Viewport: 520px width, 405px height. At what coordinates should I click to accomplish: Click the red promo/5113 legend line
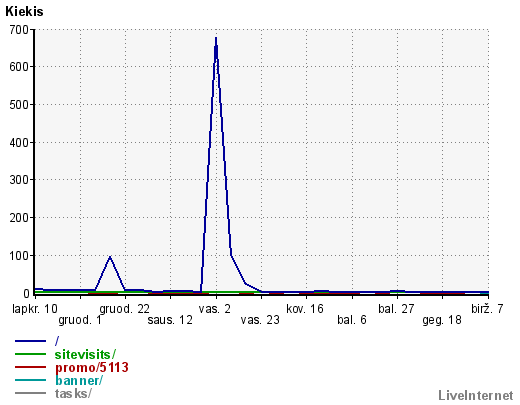(30, 367)
